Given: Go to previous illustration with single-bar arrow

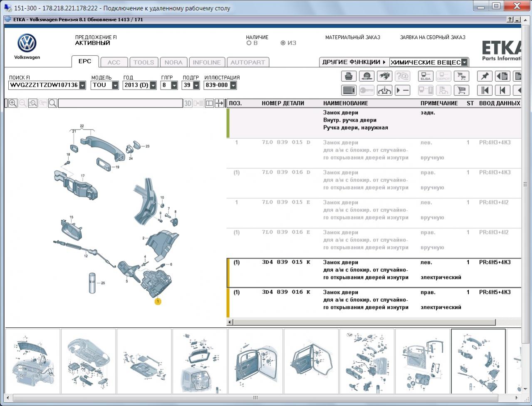Looking at the screenshot, I should (502, 90).
